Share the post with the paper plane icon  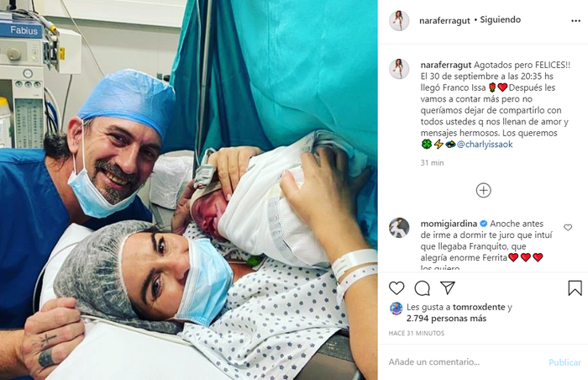(448, 288)
